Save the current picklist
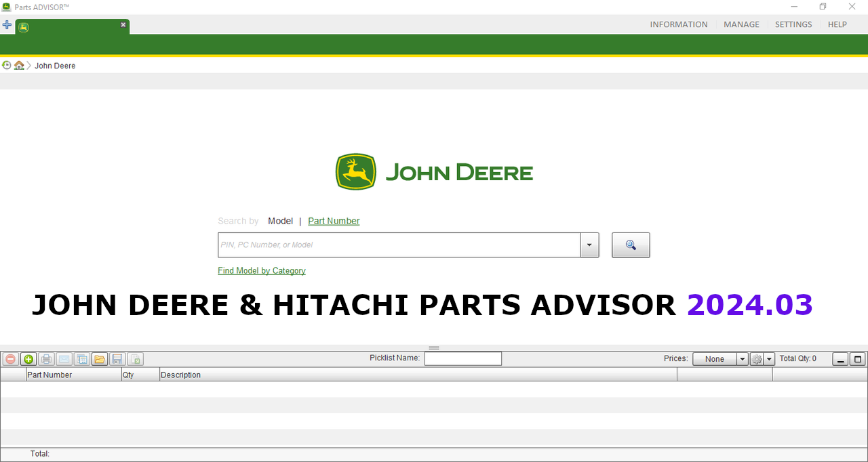The width and height of the screenshot is (868, 462). tap(117, 359)
